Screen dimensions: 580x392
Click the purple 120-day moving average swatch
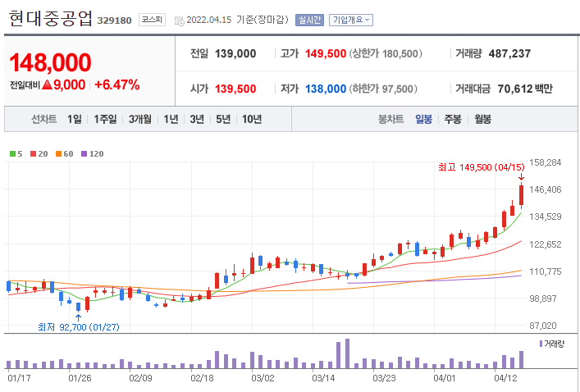coord(84,154)
